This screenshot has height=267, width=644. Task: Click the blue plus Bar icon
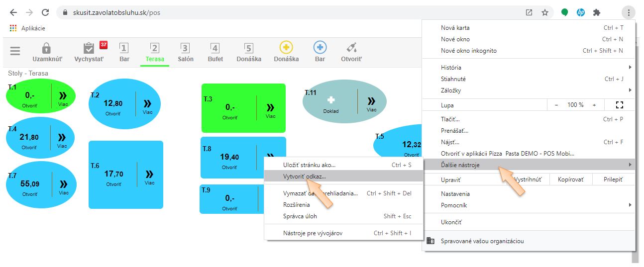(x=320, y=48)
